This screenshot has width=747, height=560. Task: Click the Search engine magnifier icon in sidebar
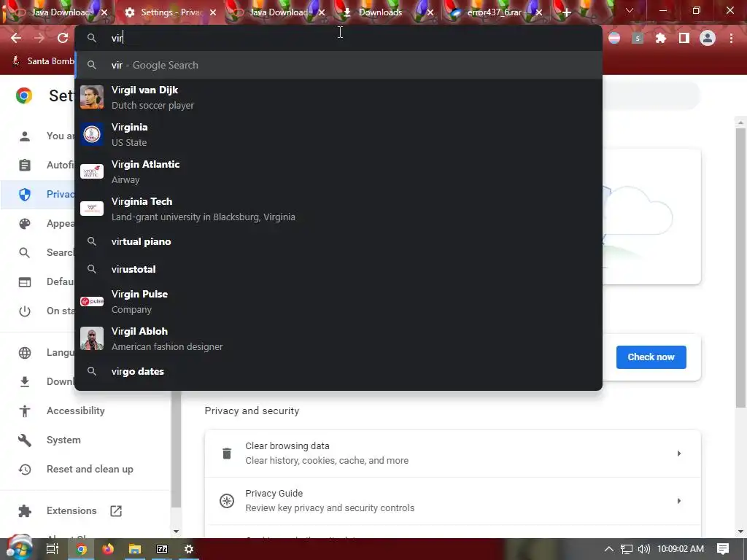tap(25, 253)
